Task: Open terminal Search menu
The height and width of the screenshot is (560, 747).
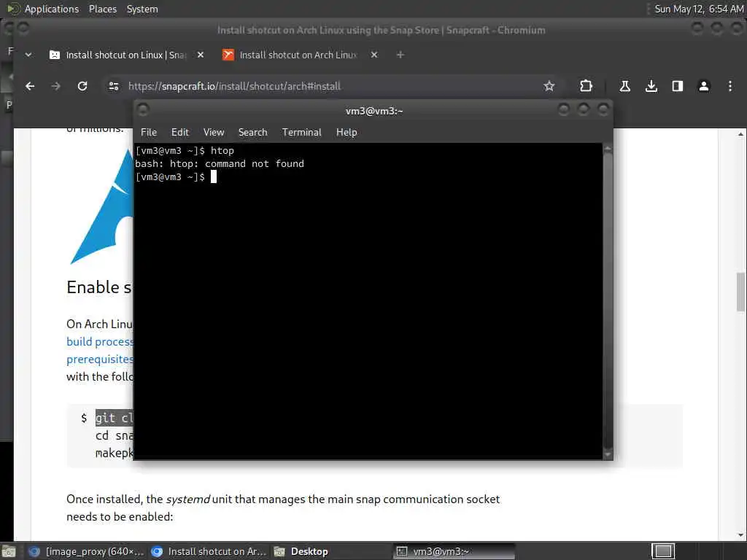Action: tap(252, 133)
